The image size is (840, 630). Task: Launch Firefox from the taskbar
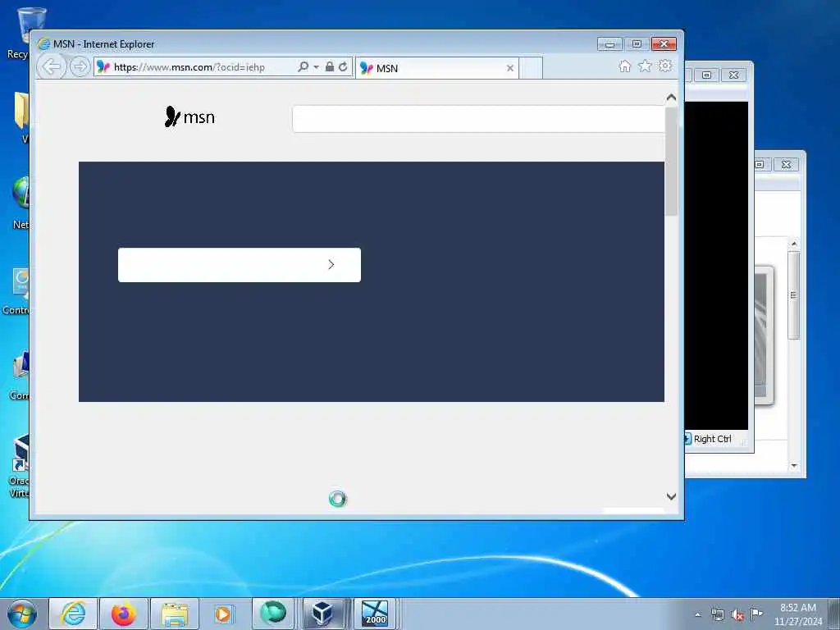point(124,614)
